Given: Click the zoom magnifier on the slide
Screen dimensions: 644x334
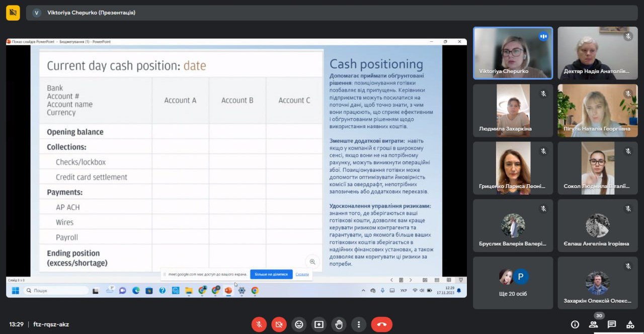Looking at the screenshot, I should click(x=312, y=262).
